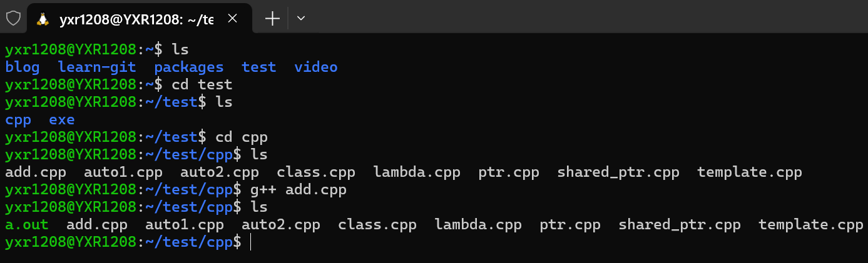Screen dimensions: 868x263
Task: Click the shield icon beside the tab
Action: [13, 18]
